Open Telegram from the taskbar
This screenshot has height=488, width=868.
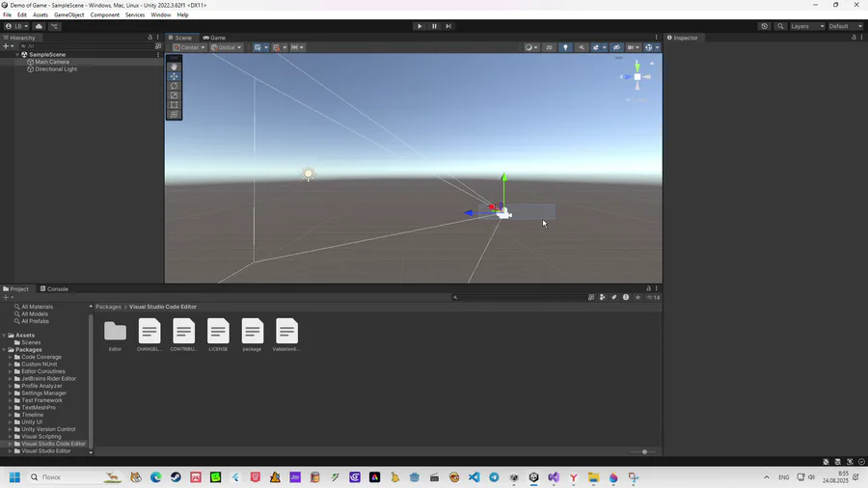coord(494,477)
